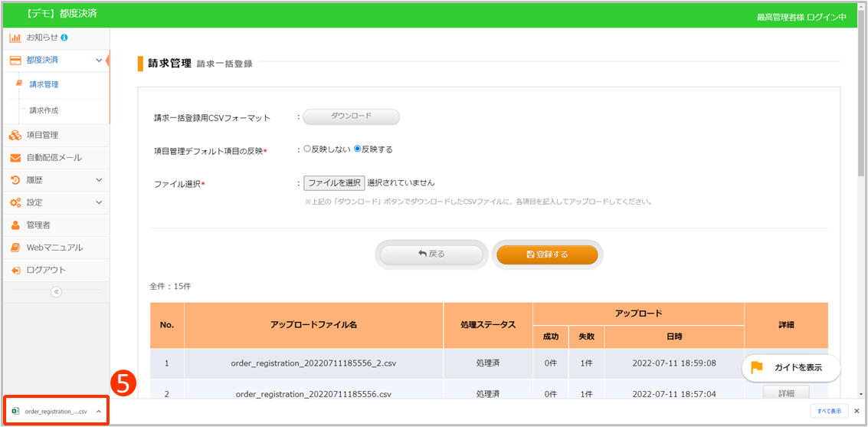The height and width of the screenshot is (427, 868).
Task: Click the Webマニュアル book icon
Action: click(x=15, y=248)
